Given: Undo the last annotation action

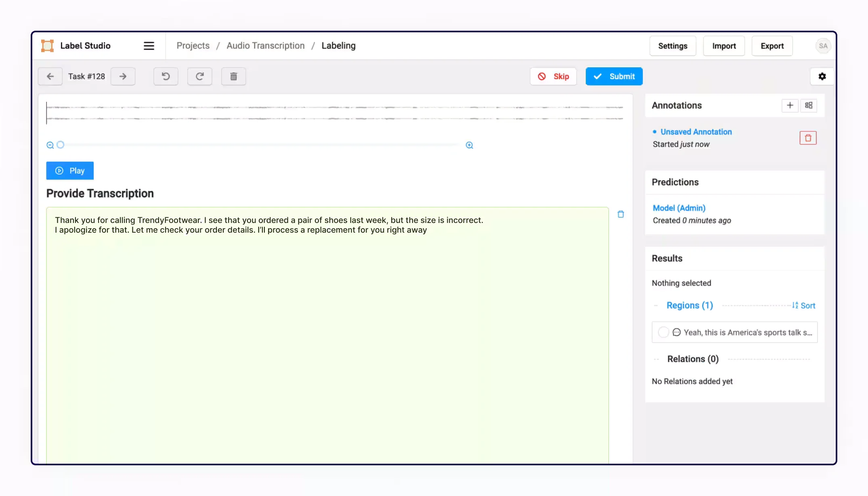Looking at the screenshot, I should tap(166, 76).
